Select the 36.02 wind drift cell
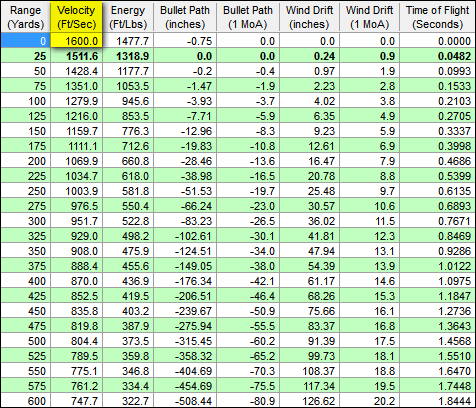The width and height of the screenshot is (476, 408). pos(309,221)
